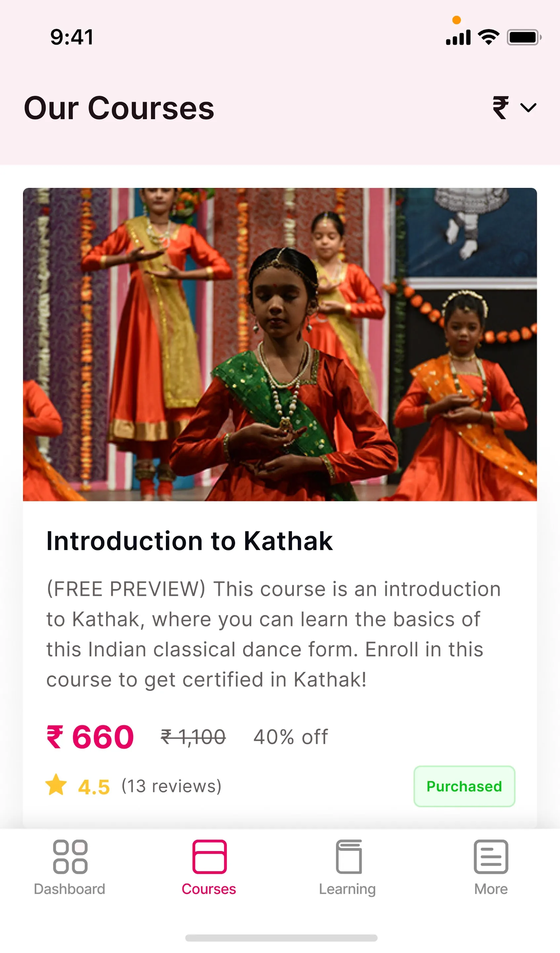Open the Learning book icon
Screen dimensions: 560x953
click(348, 857)
